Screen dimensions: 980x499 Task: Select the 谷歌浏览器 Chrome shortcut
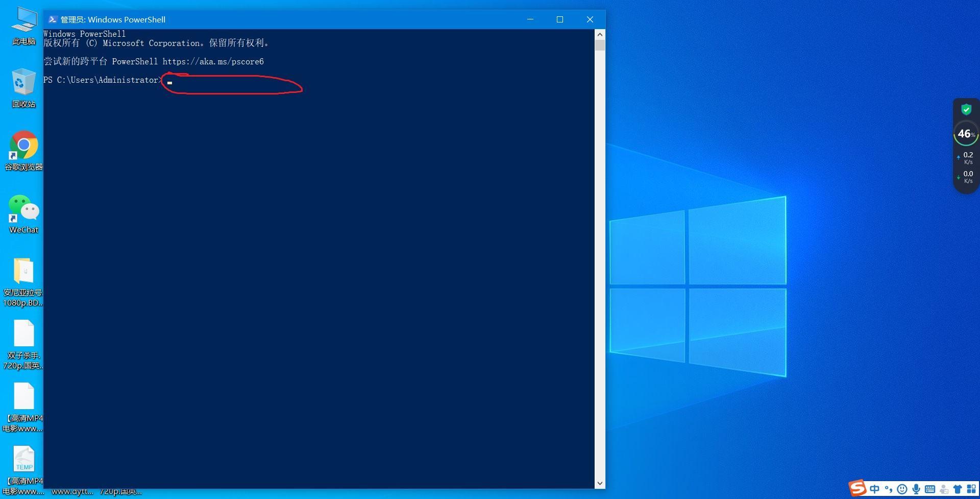(x=23, y=151)
